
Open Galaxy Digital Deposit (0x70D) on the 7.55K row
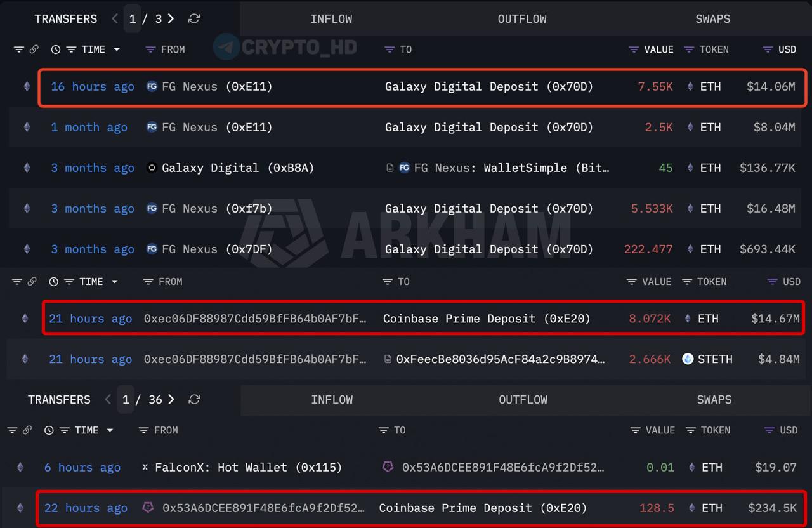click(489, 86)
